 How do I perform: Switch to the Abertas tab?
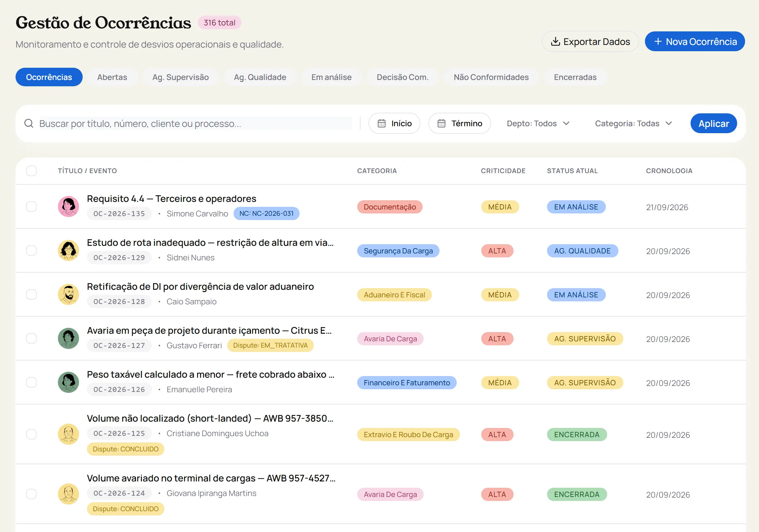coord(112,77)
